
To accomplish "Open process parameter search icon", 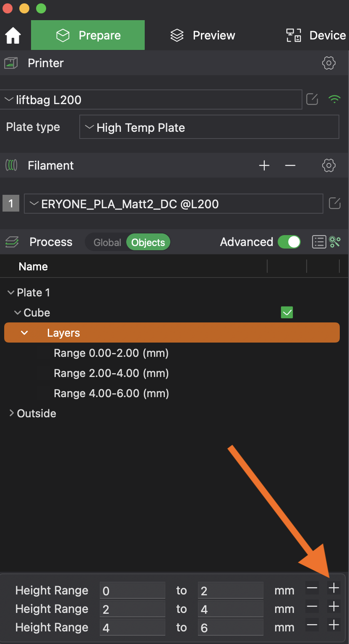I will tap(336, 242).
